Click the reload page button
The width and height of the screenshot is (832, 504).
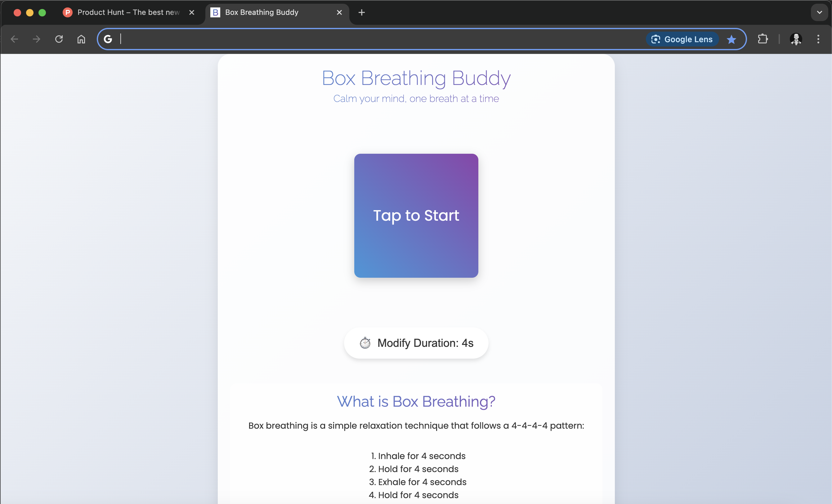[x=58, y=38]
